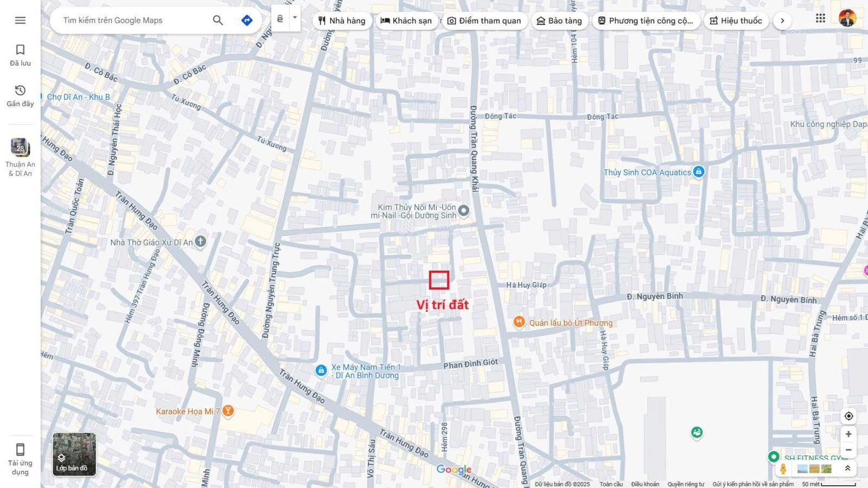Open the Gần đây recent history
Screen dimensions: 868x488
(20, 96)
